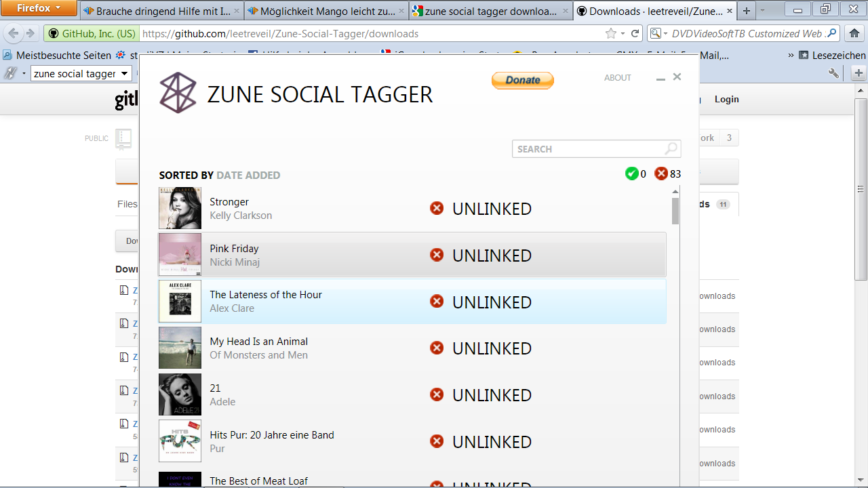Click UNLINKED status for Nicki Minaj album
868x488 pixels.
[492, 256]
